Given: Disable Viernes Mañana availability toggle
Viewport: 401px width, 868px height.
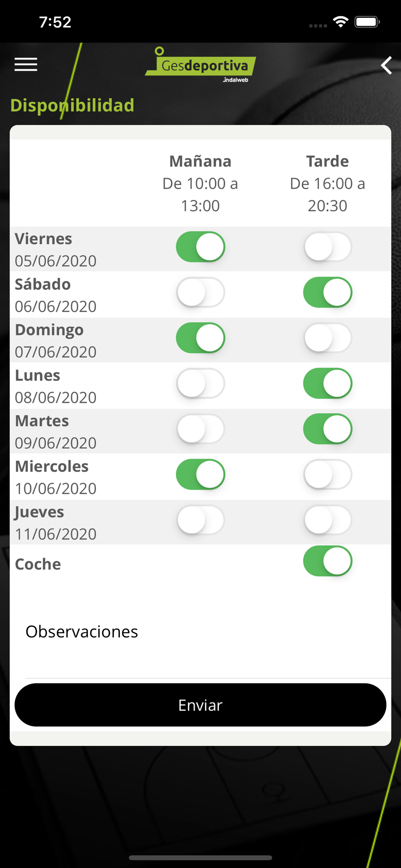Looking at the screenshot, I should tap(200, 247).
